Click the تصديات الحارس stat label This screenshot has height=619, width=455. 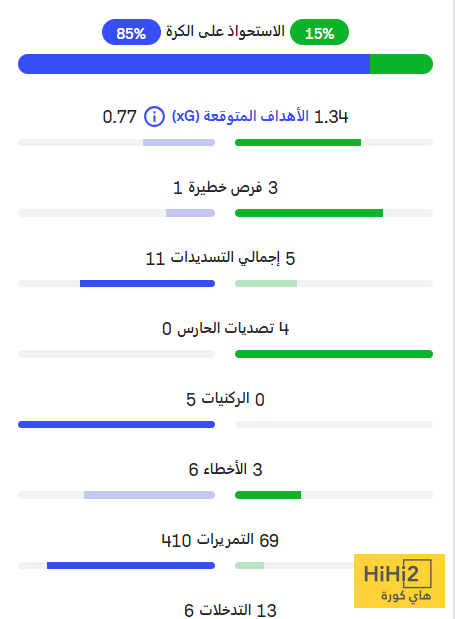coord(225,328)
